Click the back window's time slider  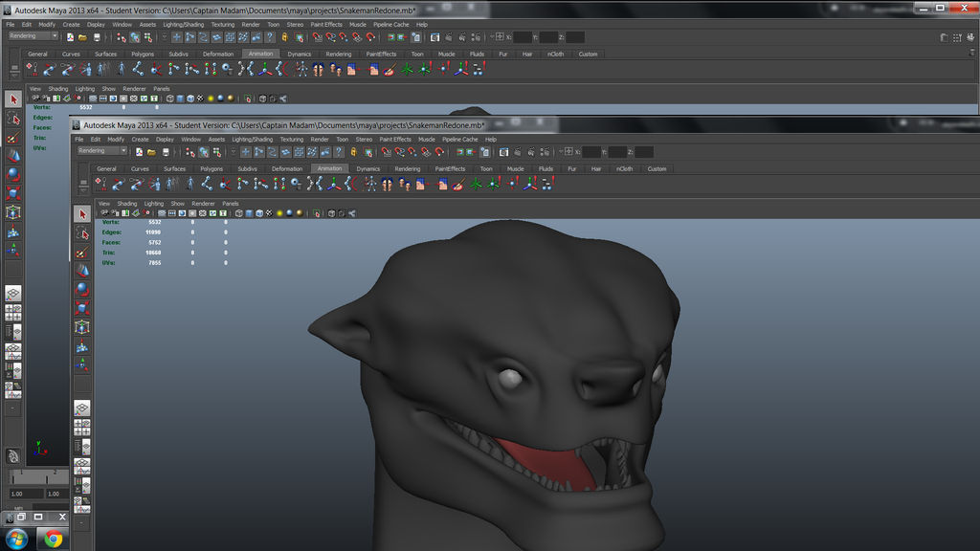click(37, 478)
